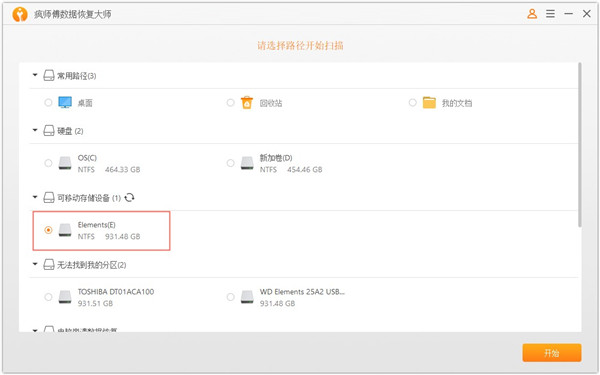Click the OS(C) drive name
The height and width of the screenshot is (375, 600).
(87, 158)
